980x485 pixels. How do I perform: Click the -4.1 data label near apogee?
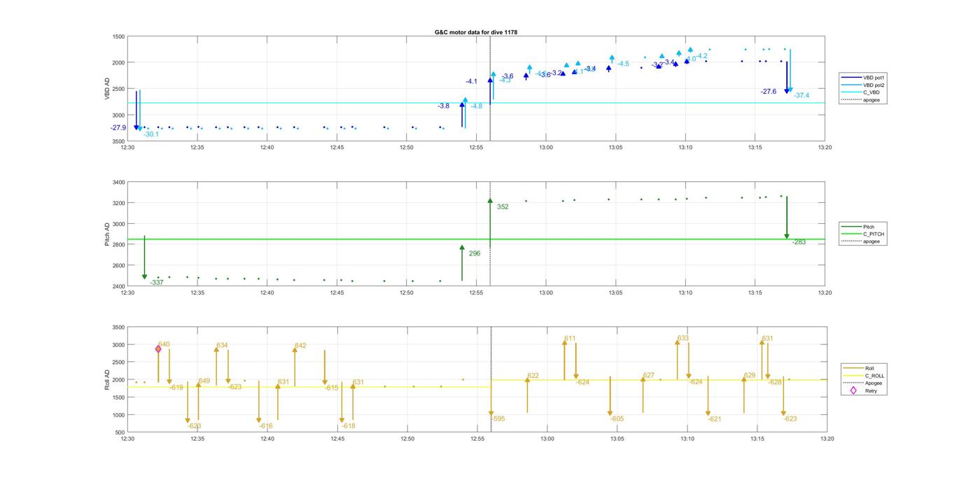pos(472,82)
